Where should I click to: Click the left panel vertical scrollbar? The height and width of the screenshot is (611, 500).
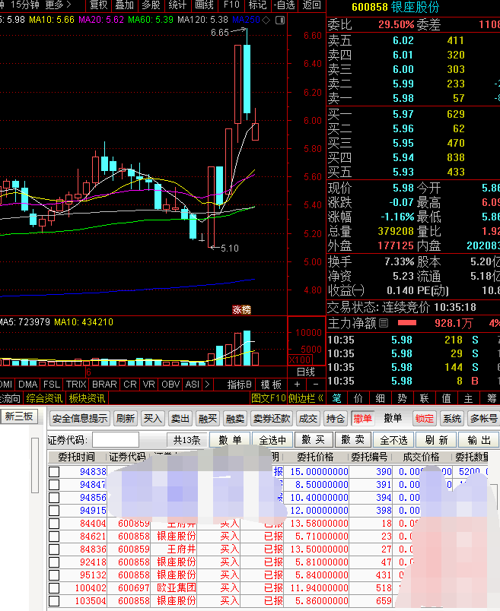[x=35, y=465]
